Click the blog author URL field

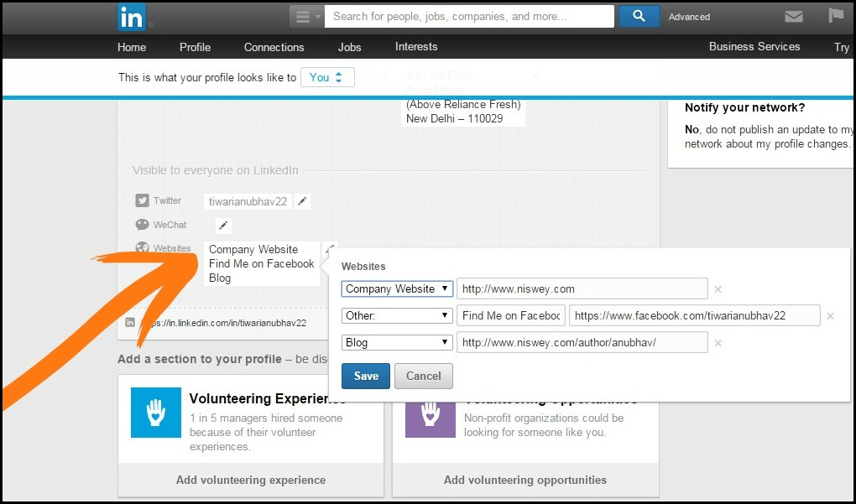click(582, 342)
